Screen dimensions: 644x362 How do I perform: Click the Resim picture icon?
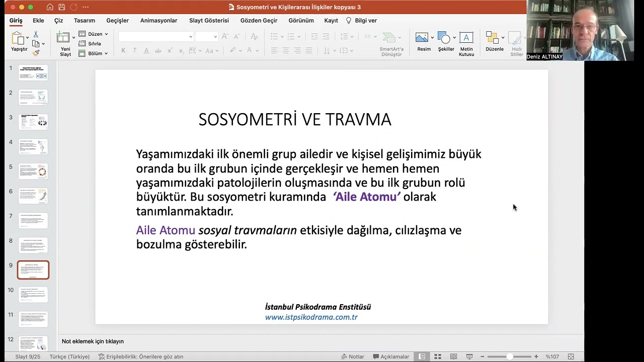click(x=422, y=38)
